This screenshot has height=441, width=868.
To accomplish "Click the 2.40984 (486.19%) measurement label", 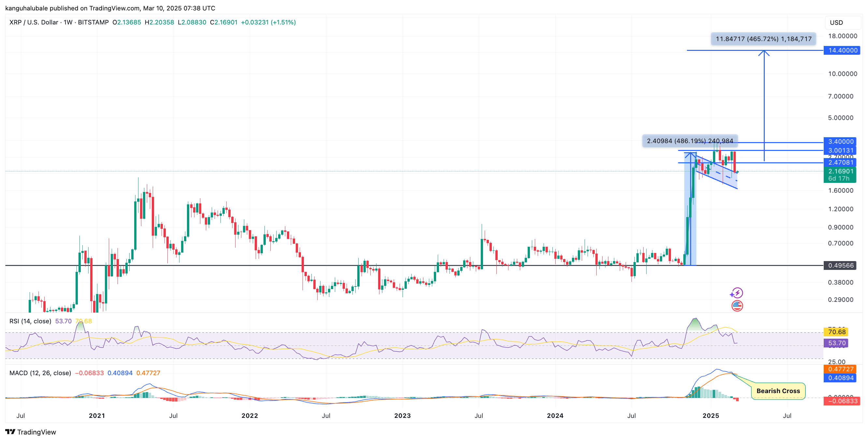I will [x=691, y=141].
